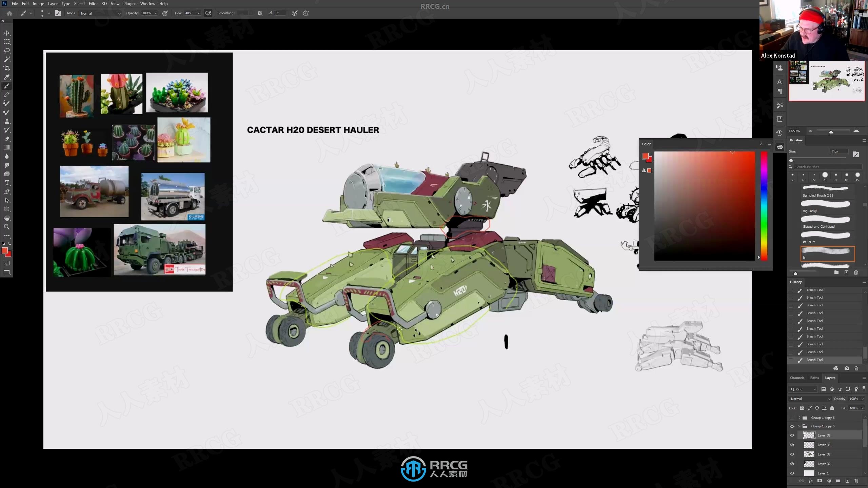Open the Flow value dropdown arrow

199,13
